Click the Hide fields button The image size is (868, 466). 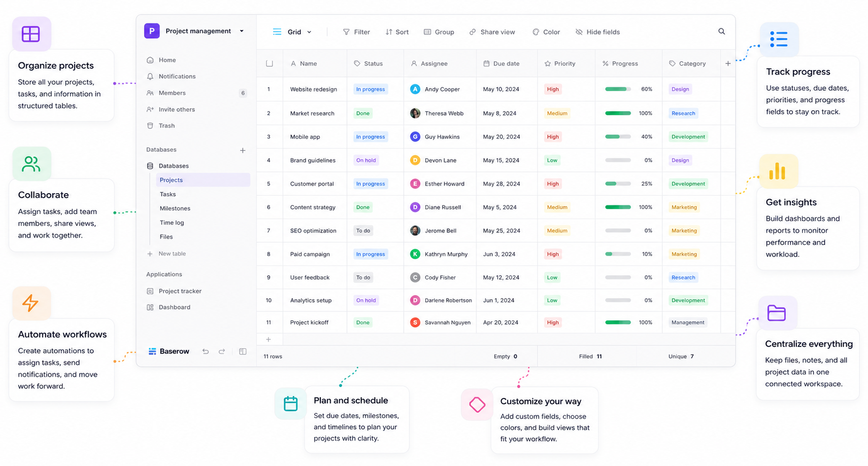(x=597, y=32)
